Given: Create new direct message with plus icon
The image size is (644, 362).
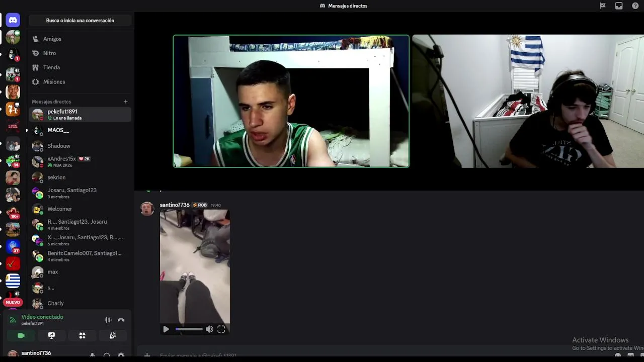Looking at the screenshot, I should (126, 102).
